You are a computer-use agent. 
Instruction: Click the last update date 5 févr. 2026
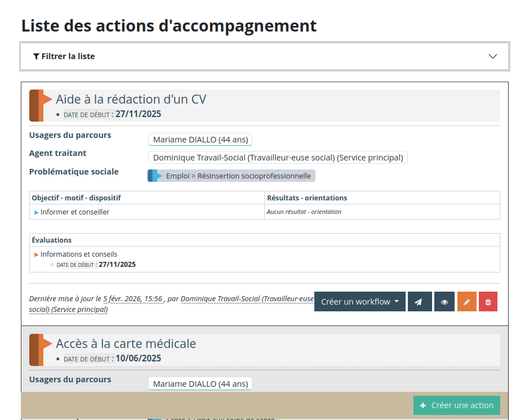[132, 299]
